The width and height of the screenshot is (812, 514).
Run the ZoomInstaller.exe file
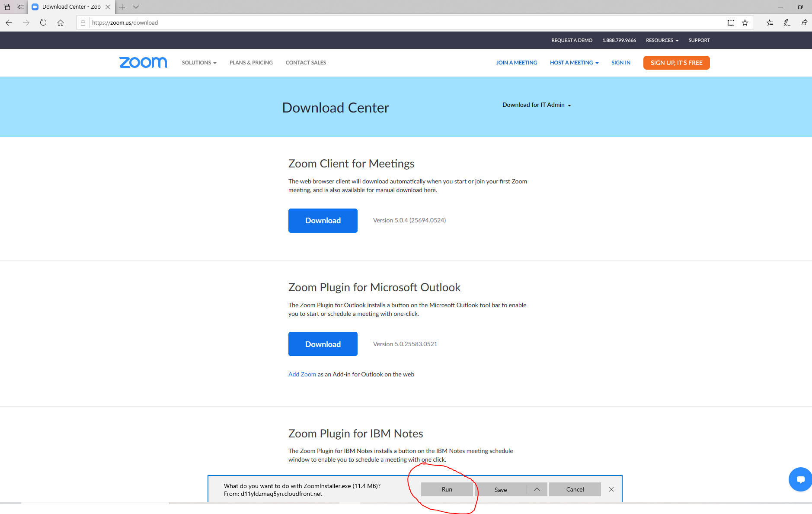[447, 489]
